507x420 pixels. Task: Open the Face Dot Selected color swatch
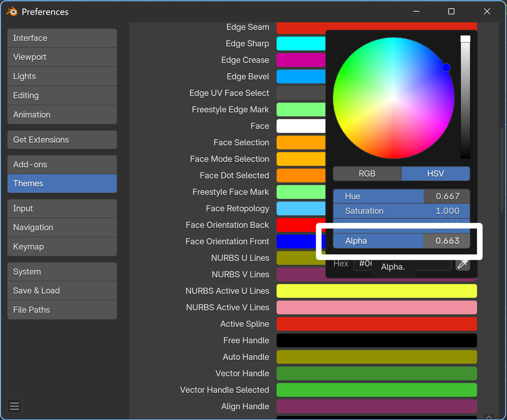click(x=301, y=175)
